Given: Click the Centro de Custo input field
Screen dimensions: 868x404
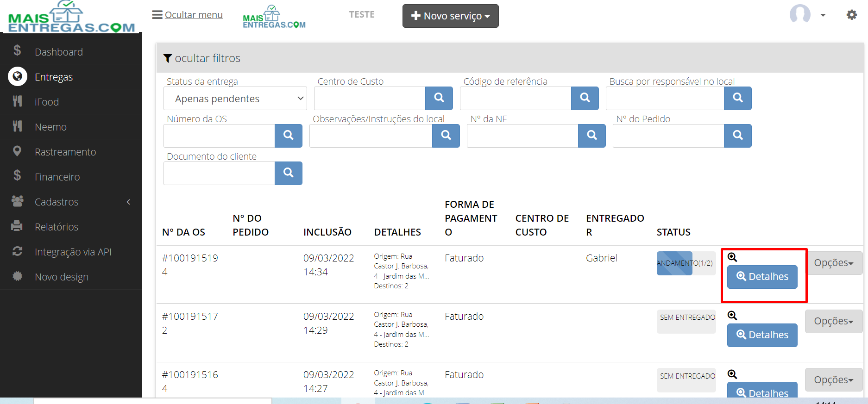Looking at the screenshot, I should point(370,98).
